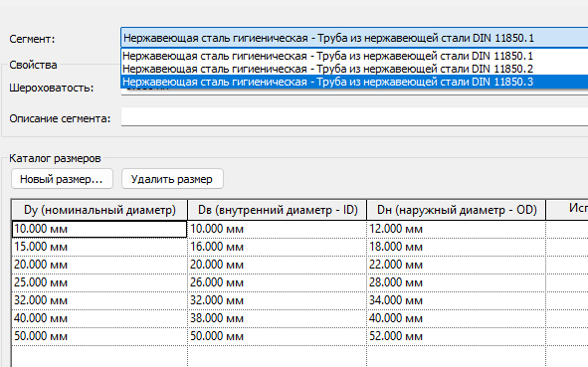Open the Сегмент combo box
Screen dimensions: 588x367
354,38
